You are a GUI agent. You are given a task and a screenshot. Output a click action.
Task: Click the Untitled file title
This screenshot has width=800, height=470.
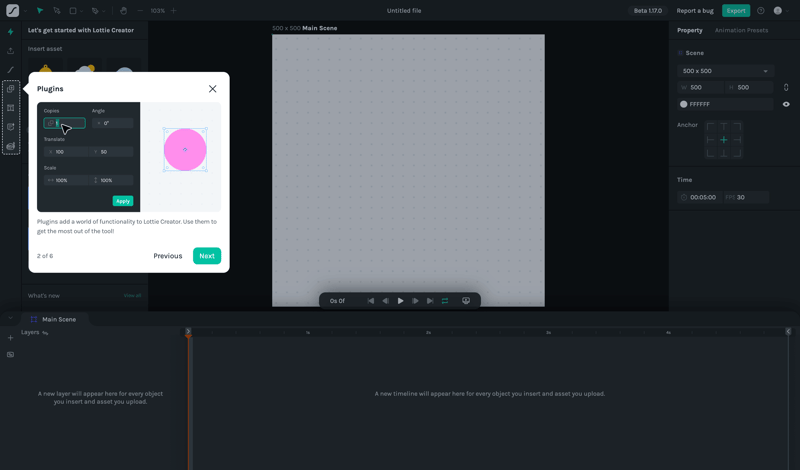click(404, 10)
